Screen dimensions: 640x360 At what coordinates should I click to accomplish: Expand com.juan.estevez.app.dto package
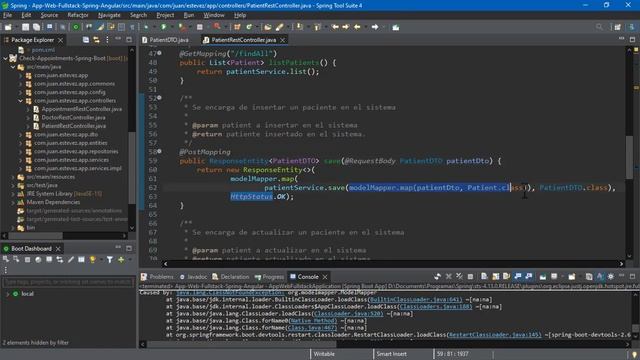tap(20, 134)
